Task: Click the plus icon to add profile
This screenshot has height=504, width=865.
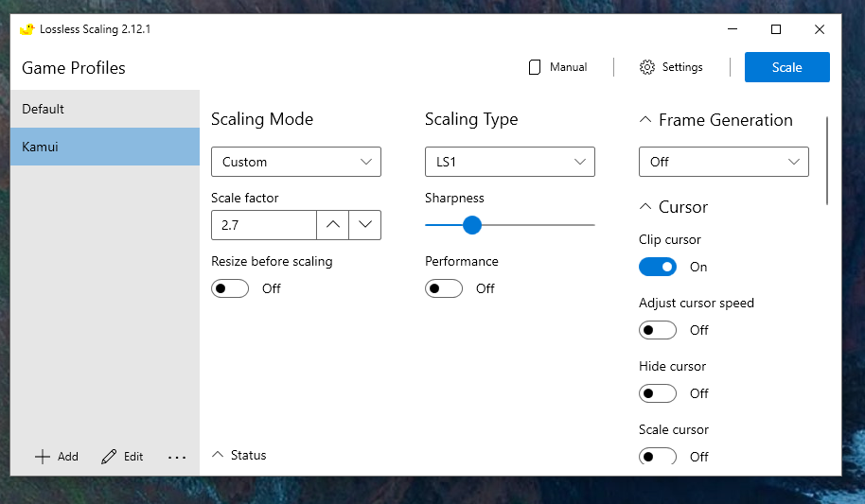Action: click(43, 457)
